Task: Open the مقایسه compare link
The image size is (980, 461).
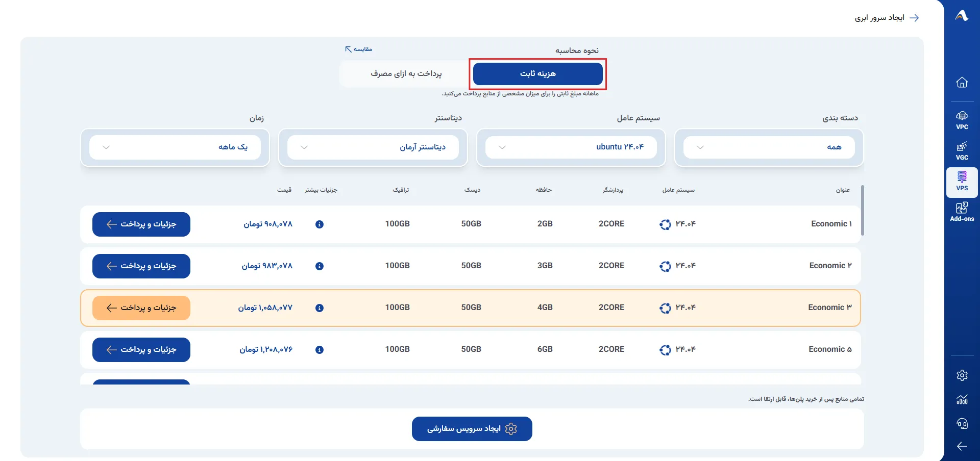Action: tap(359, 49)
